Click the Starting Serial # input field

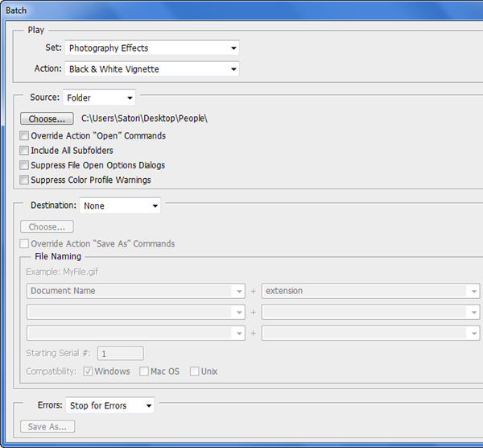(x=121, y=353)
